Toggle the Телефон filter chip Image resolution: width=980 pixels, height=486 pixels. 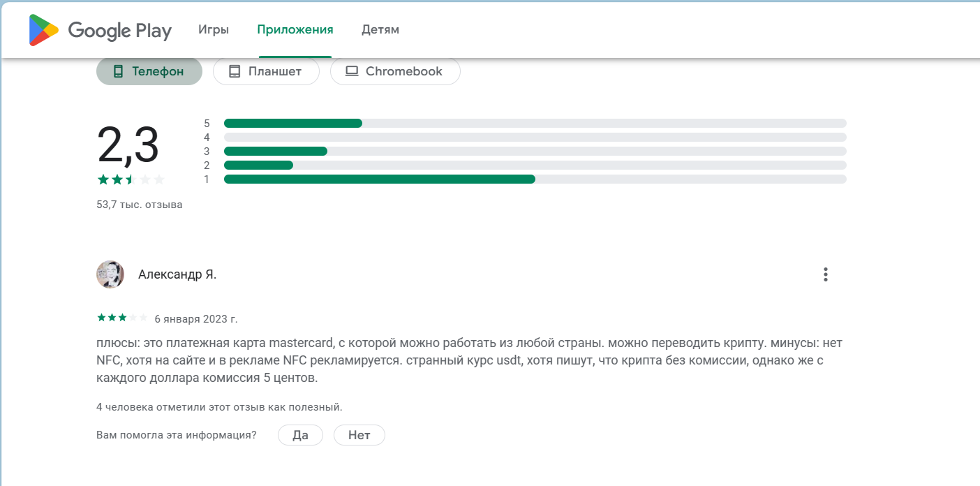149,71
